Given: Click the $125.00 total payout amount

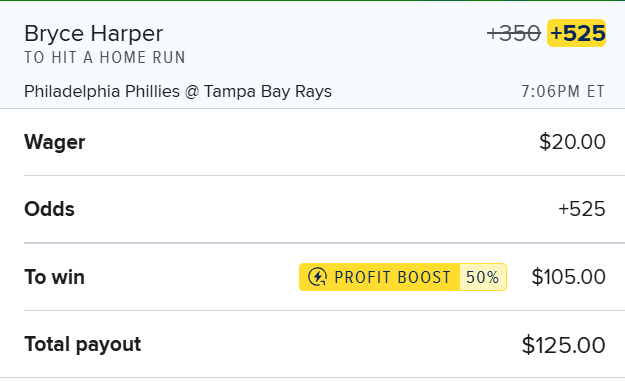Looking at the screenshot, I should [564, 345].
